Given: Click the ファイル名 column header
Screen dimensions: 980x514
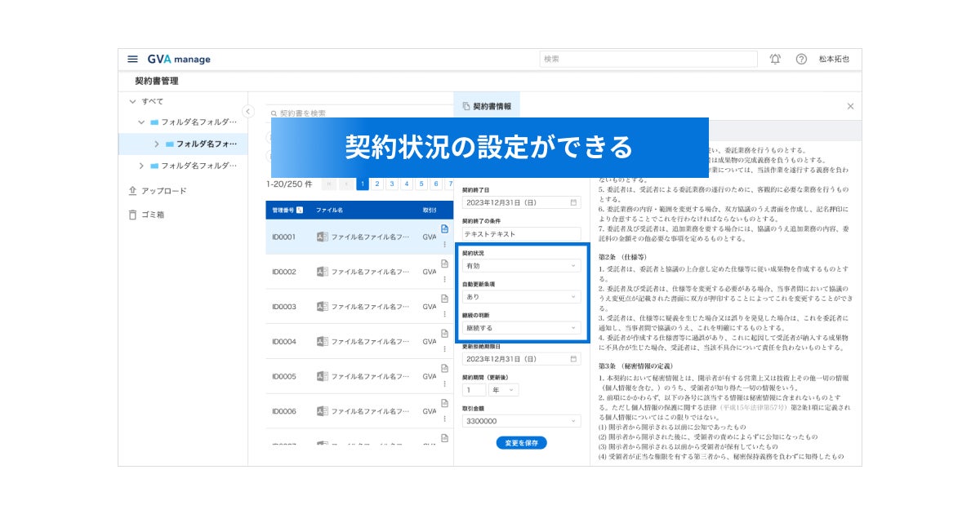Looking at the screenshot, I should coord(329,210).
